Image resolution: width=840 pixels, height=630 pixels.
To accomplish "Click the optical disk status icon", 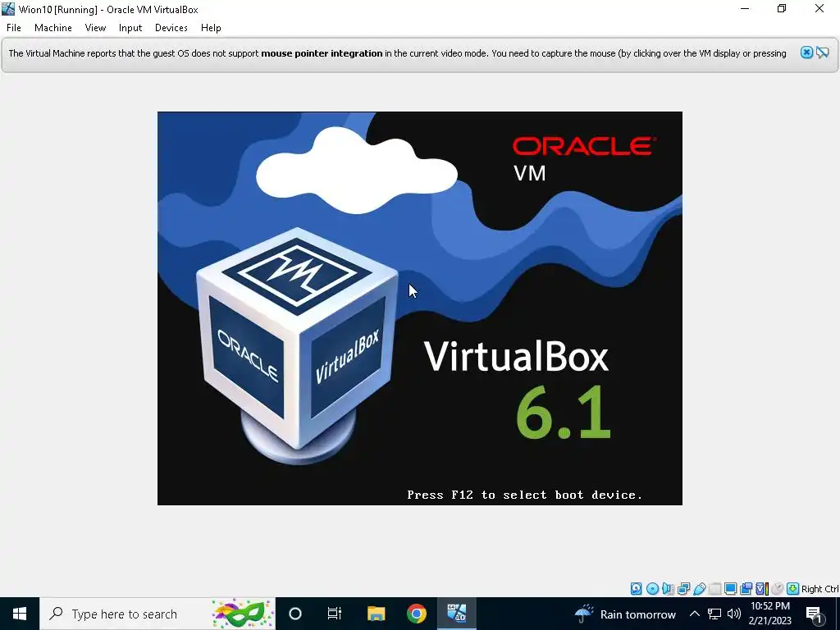I will click(x=652, y=589).
